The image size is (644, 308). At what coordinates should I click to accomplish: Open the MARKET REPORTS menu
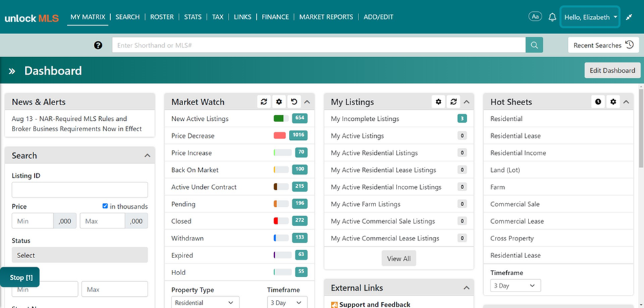tap(326, 17)
